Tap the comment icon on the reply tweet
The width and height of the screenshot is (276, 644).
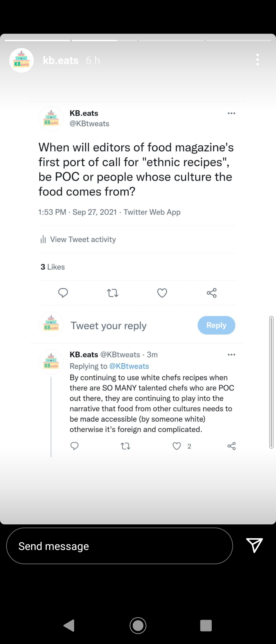[x=74, y=446]
